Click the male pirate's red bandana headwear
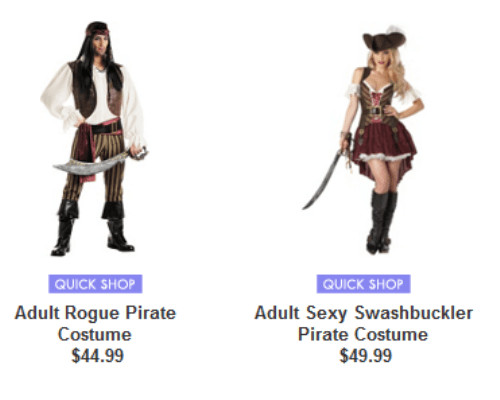 (x=97, y=32)
